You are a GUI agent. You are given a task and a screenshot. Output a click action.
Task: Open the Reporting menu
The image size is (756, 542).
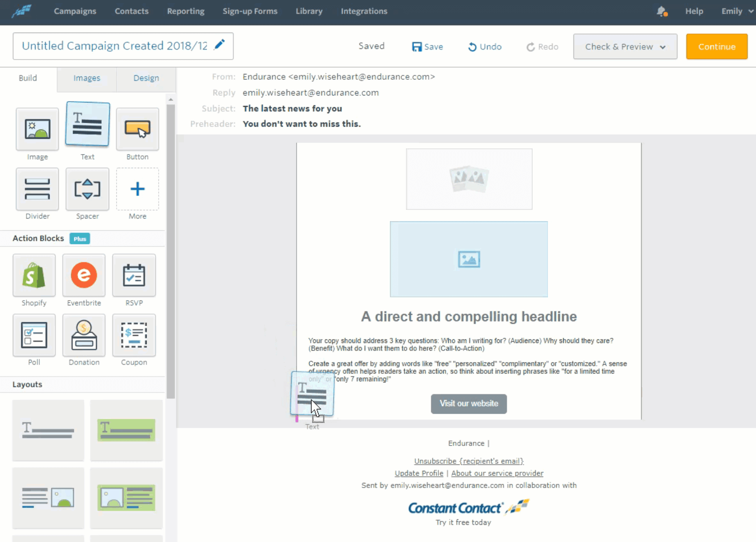point(186,11)
